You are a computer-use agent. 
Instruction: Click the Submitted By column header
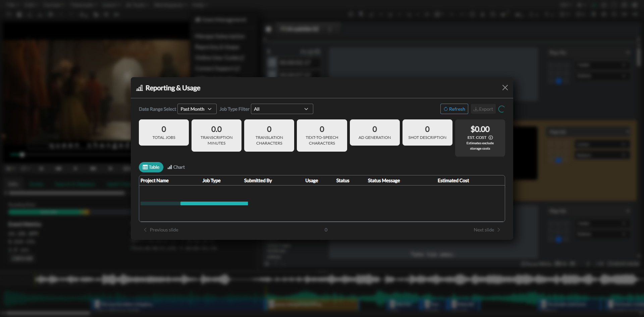[x=258, y=180]
